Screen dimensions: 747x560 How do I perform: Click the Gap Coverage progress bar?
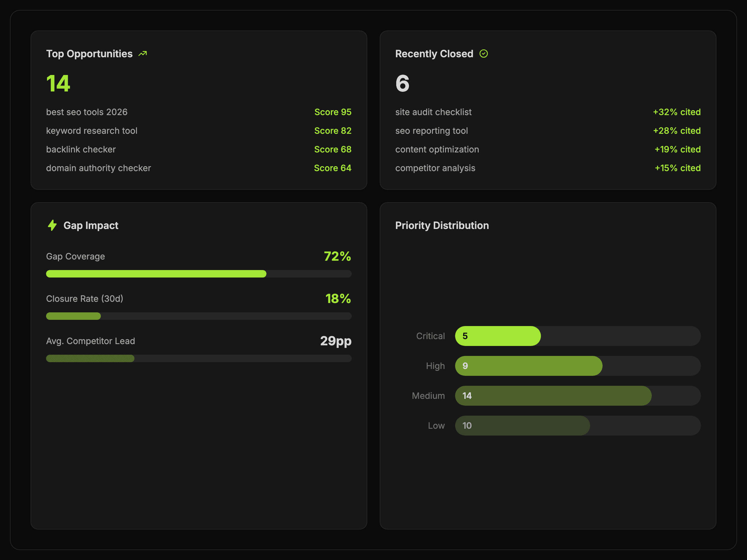tap(199, 274)
